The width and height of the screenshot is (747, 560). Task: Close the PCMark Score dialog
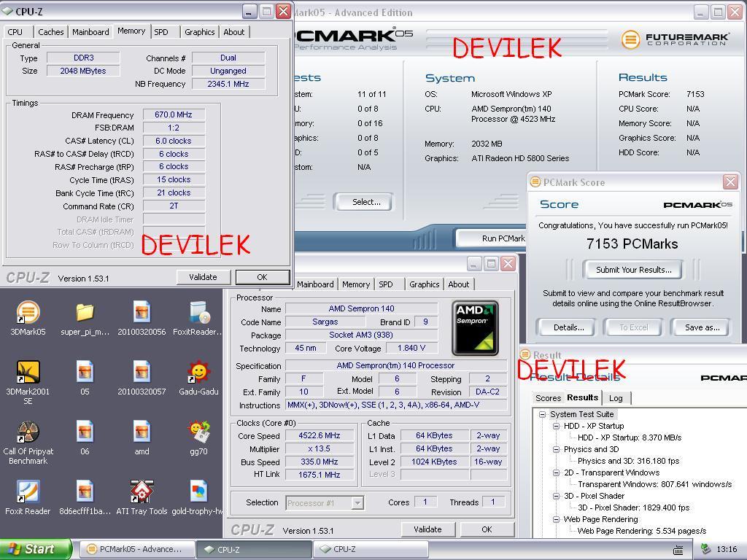coord(729,182)
